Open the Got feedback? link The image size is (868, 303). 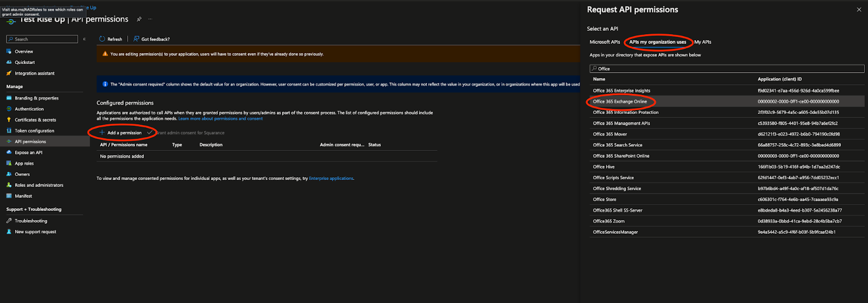point(151,39)
